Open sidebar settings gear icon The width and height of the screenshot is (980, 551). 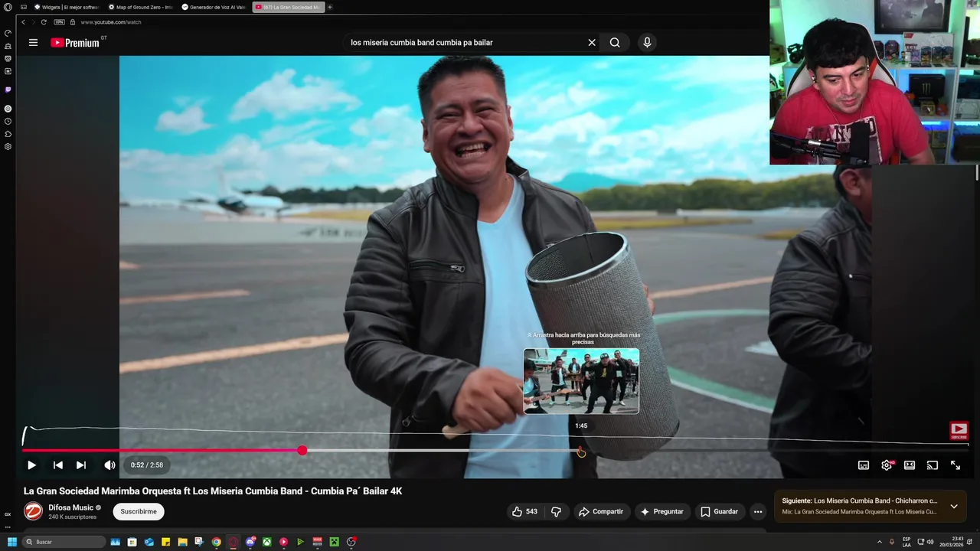pyautogui.click(x=8, y=146)
